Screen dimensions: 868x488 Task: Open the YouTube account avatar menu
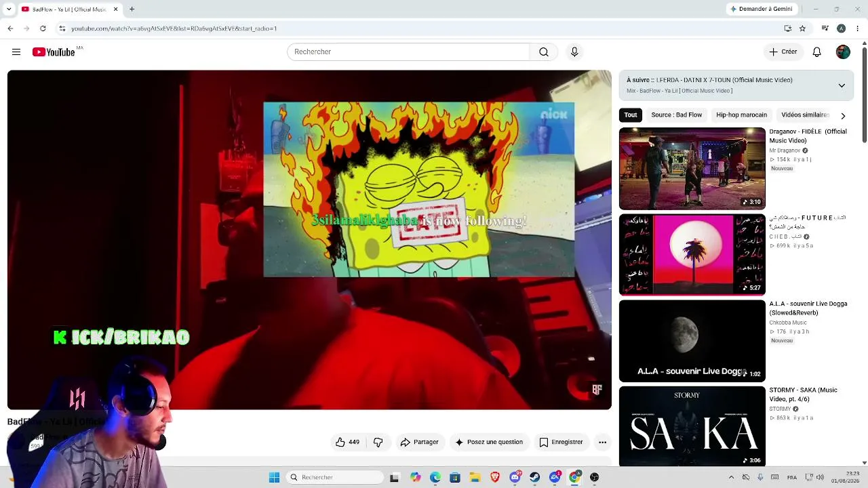pos(843,52)
